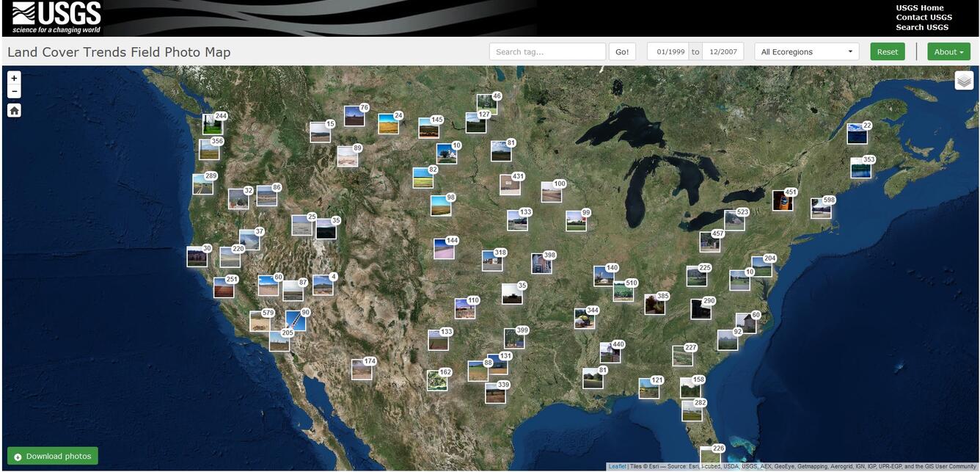Zoom in on the map
Screen dimensions: 980x472
tap(14, 78)
